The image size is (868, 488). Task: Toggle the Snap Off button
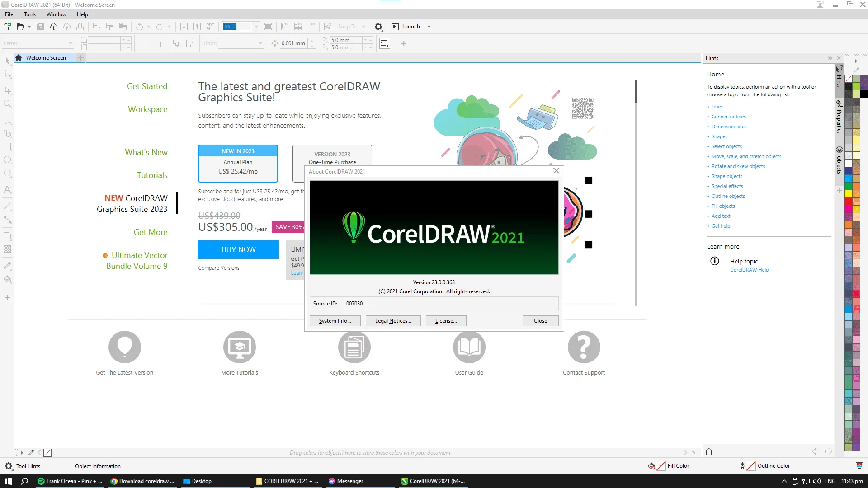click(328, 27)
